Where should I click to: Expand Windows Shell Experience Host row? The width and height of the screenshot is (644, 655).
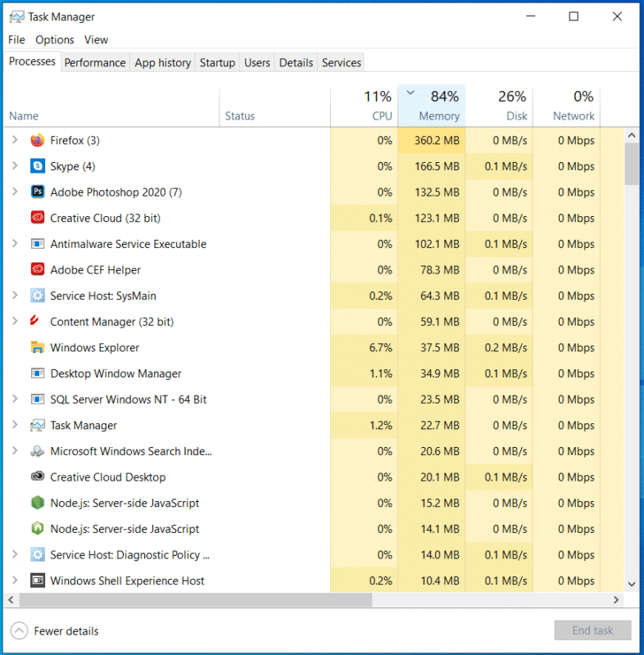coord(15,580)
